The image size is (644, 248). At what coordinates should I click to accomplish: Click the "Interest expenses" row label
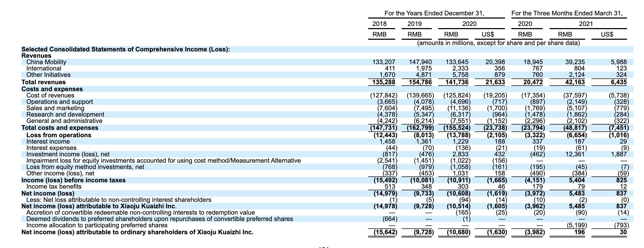[51, 148]
